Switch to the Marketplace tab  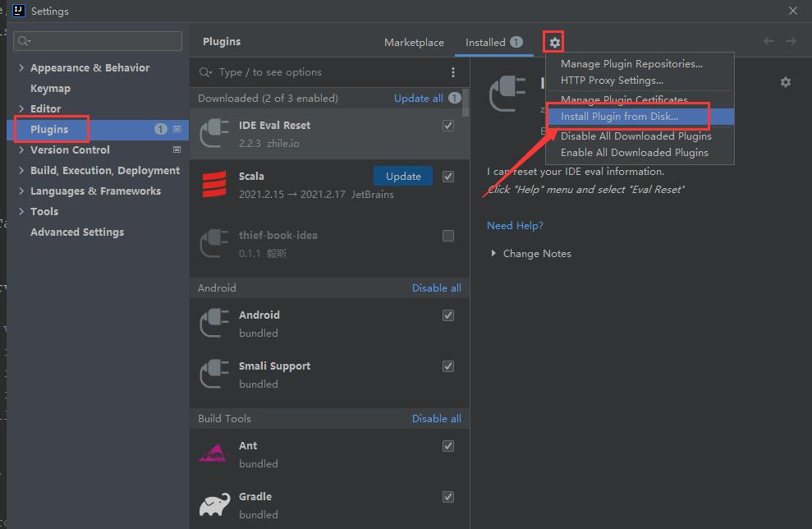(414, 43)
